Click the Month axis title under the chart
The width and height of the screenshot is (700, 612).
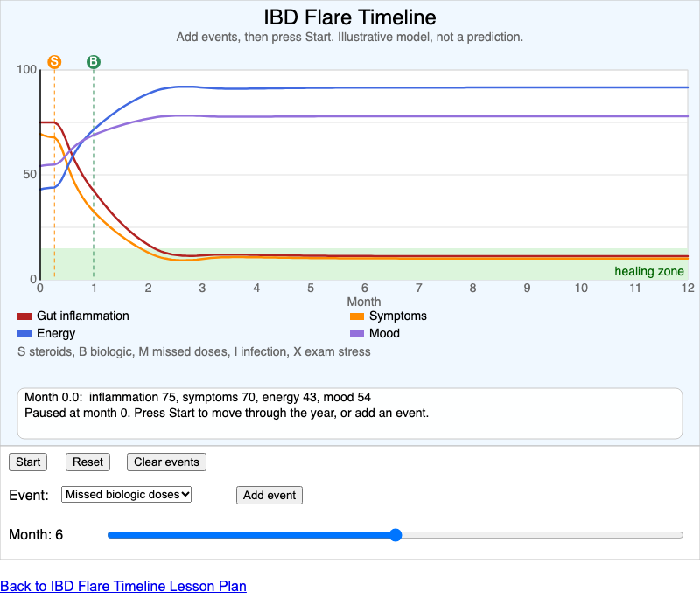coord(364,302)
